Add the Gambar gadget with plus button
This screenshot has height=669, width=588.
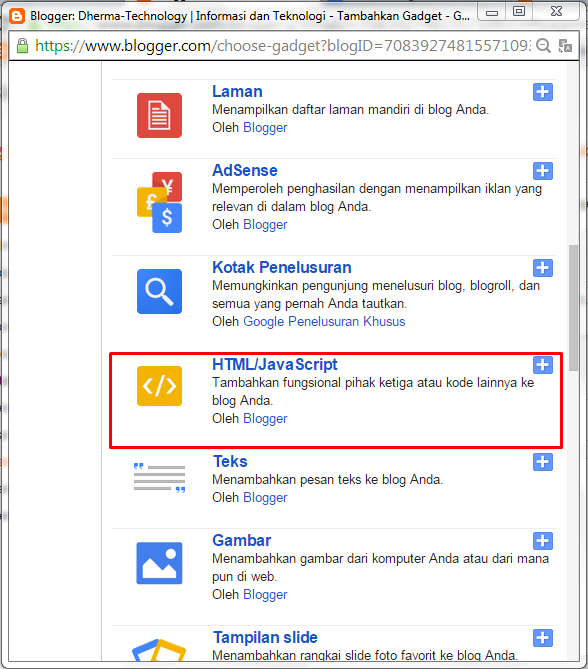point(543,541)
